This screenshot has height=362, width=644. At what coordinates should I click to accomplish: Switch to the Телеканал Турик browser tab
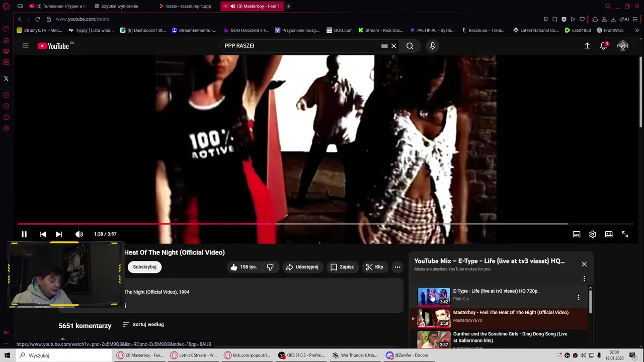pos(58,6)
